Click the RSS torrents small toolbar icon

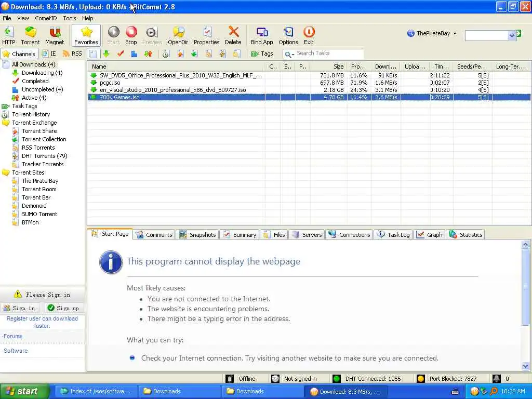[208, 54]
